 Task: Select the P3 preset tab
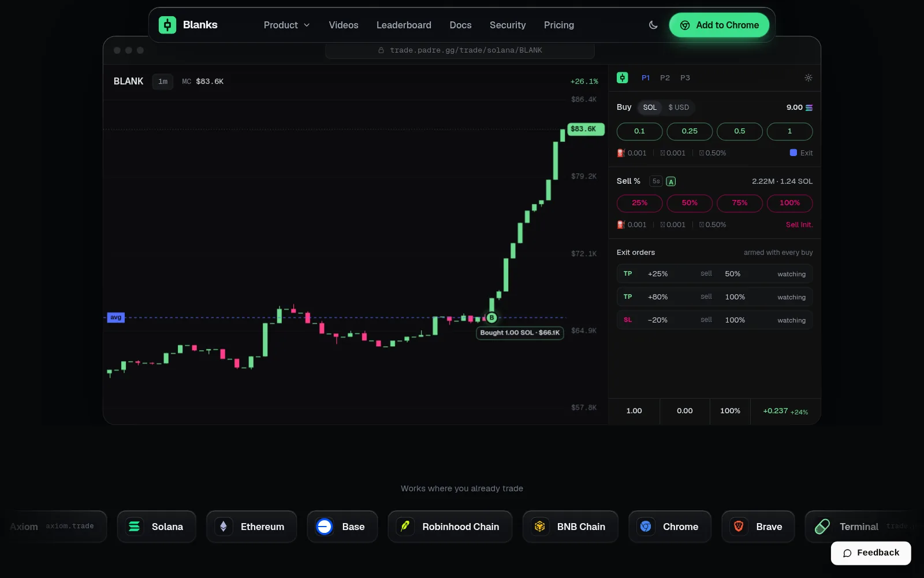685,77
